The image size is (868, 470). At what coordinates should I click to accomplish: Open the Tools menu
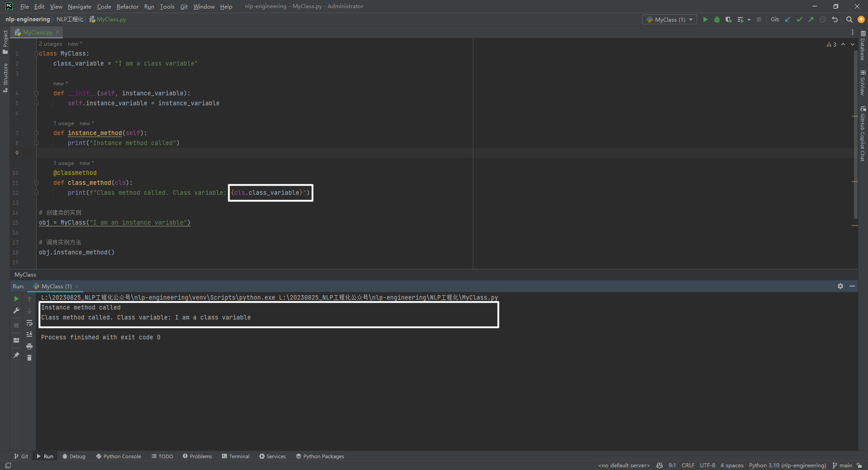pyautogui.click(x=167, y=6)
